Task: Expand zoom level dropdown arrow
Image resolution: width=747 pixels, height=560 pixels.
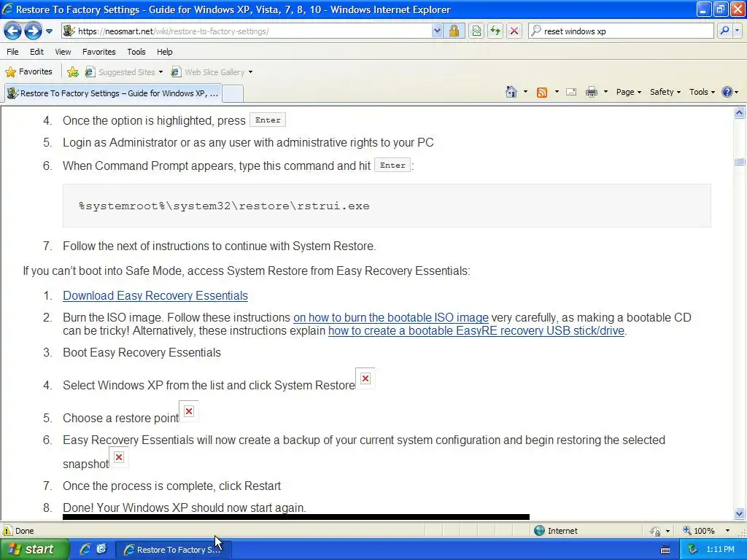Action: pyautogui.click(x=727, y=531)
